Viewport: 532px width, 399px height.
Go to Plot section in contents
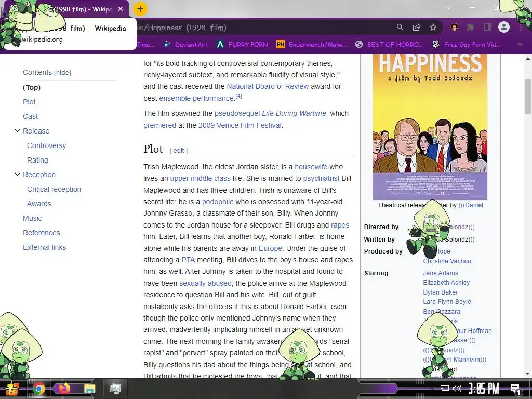[29, 102]
